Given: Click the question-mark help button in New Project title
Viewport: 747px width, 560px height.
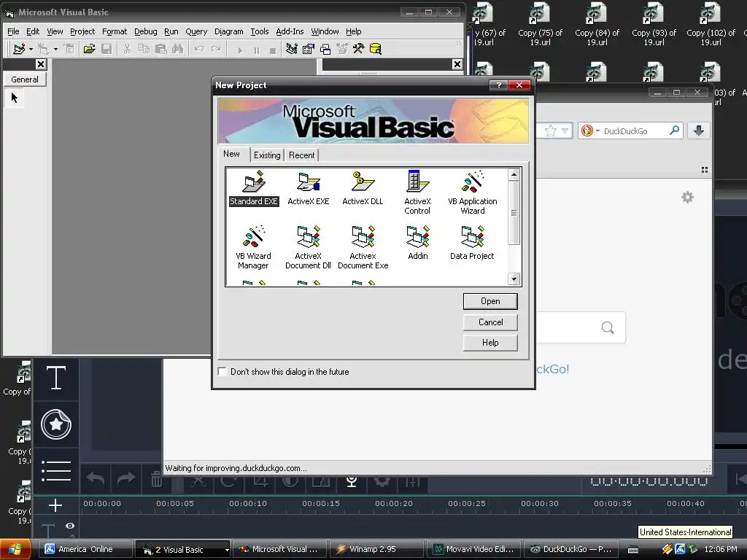Looking at the screenshot, I should 499,85.
